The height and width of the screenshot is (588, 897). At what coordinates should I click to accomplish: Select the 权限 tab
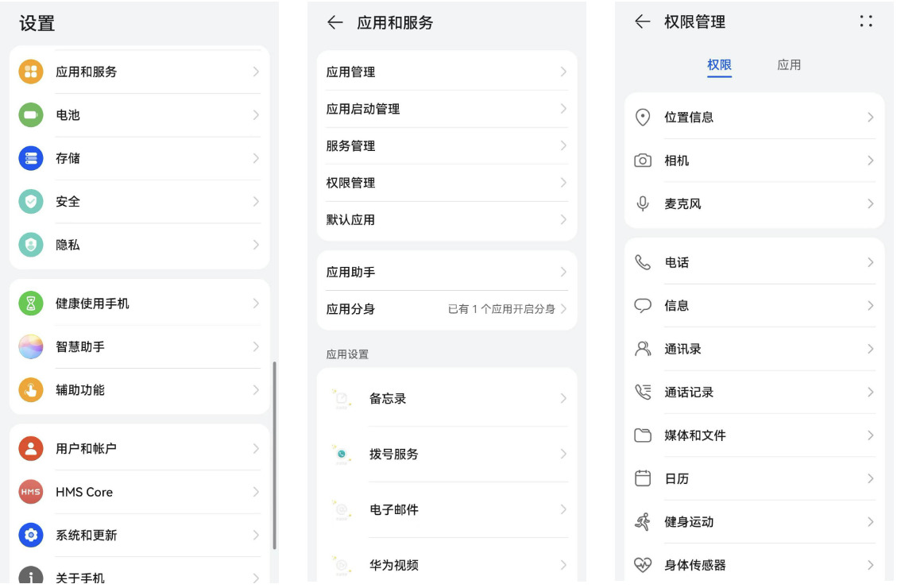(x=719, y=65)
